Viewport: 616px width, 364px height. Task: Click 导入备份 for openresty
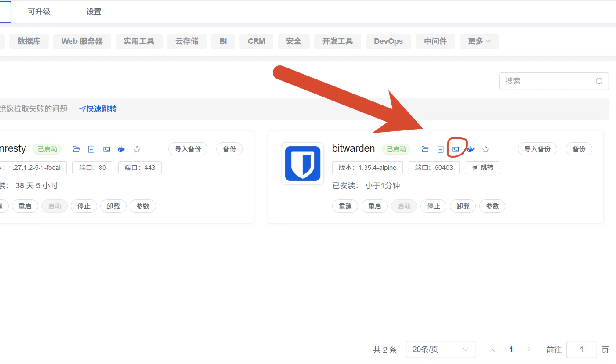[x=188, y=149]
